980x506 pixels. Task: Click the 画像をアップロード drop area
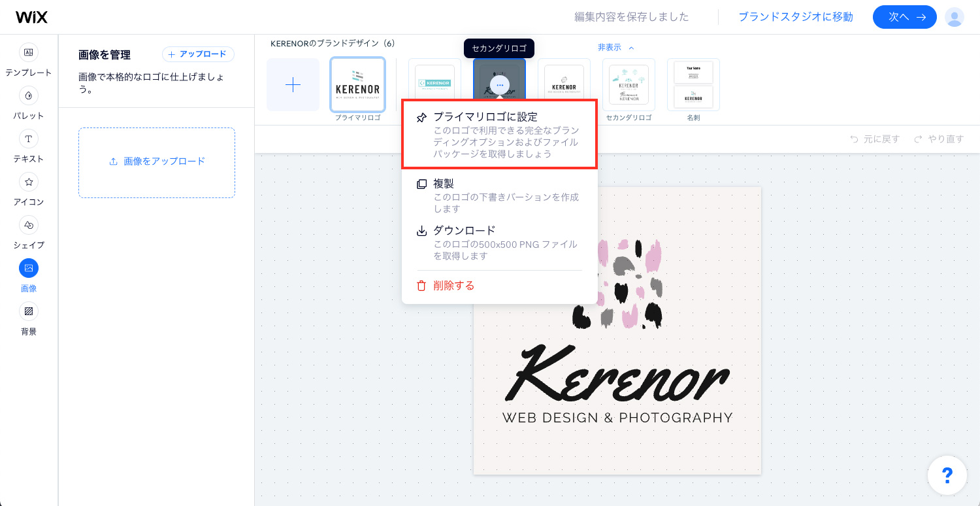click(x=157, y=162)
